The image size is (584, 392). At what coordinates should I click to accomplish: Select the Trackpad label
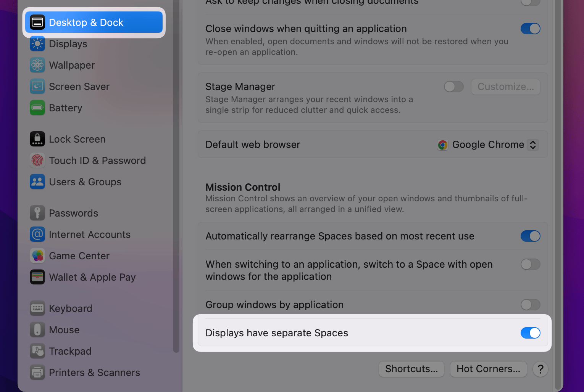coord(70,351)
